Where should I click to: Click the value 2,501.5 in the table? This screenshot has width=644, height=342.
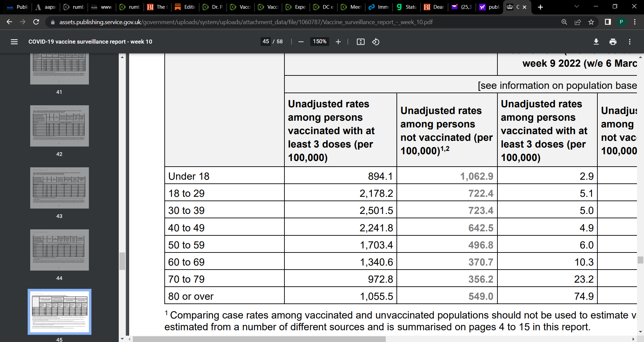coord(376,210)
